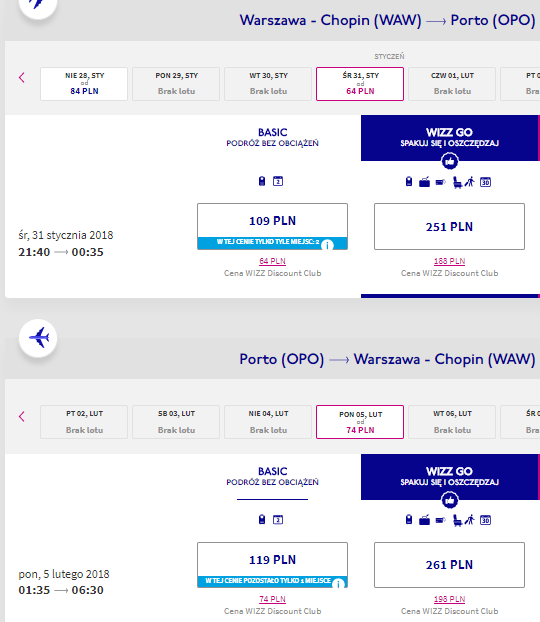Choose outbound BASIC fare 109 PLN
The width and height of the screenshot is (540, 622).
[272, 227]
